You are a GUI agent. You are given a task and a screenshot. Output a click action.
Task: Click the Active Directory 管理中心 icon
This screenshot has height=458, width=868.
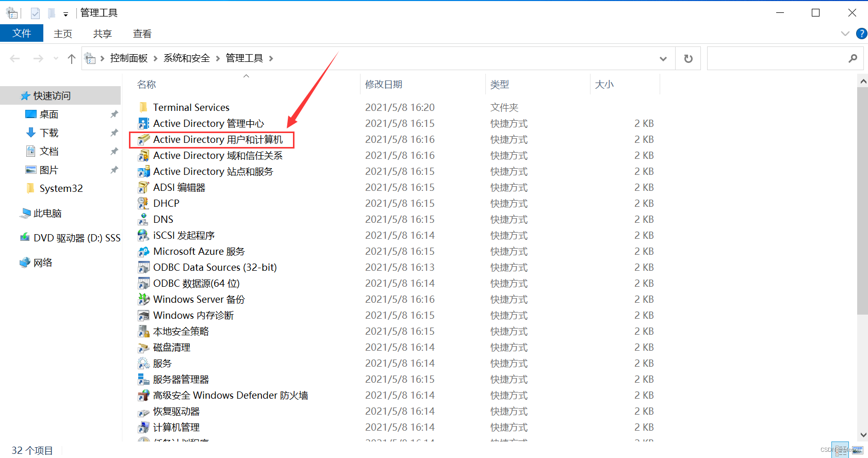pos(143,123)
